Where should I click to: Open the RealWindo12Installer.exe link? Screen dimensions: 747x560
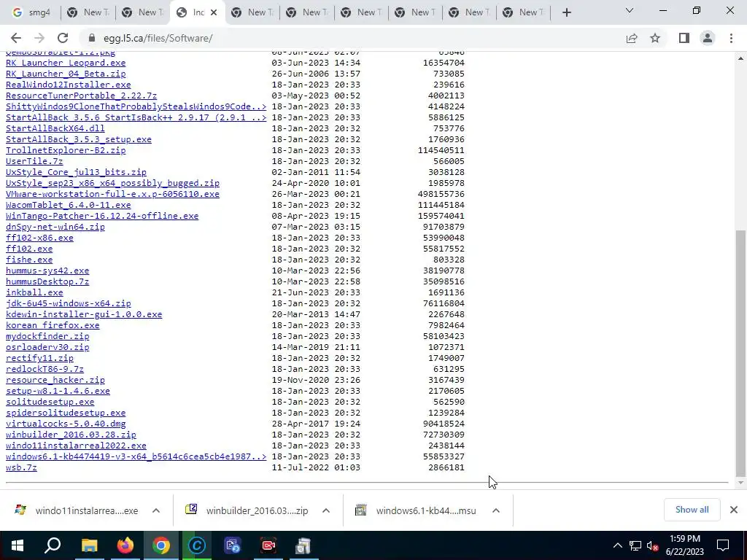pyautogui.click(x=68, y=85)
